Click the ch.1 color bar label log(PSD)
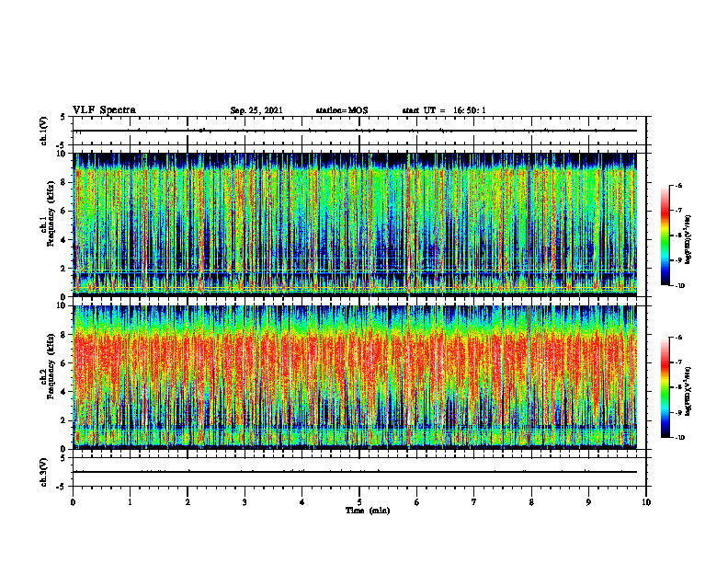 coord(688,239)
